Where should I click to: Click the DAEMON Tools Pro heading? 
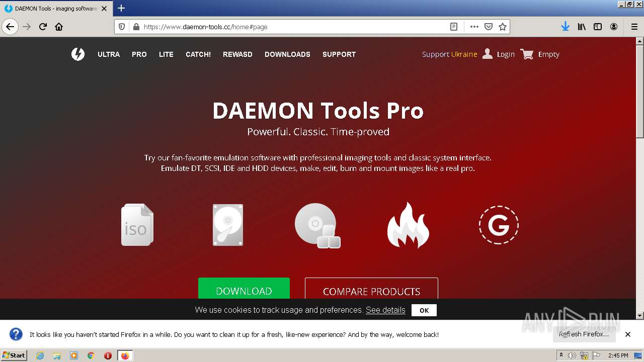(318, 111)
